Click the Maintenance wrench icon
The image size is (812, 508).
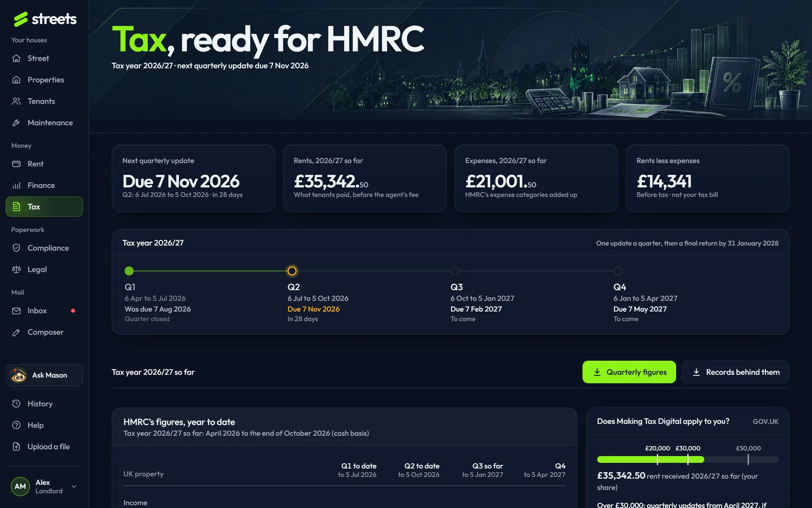(x=16, y=123)
